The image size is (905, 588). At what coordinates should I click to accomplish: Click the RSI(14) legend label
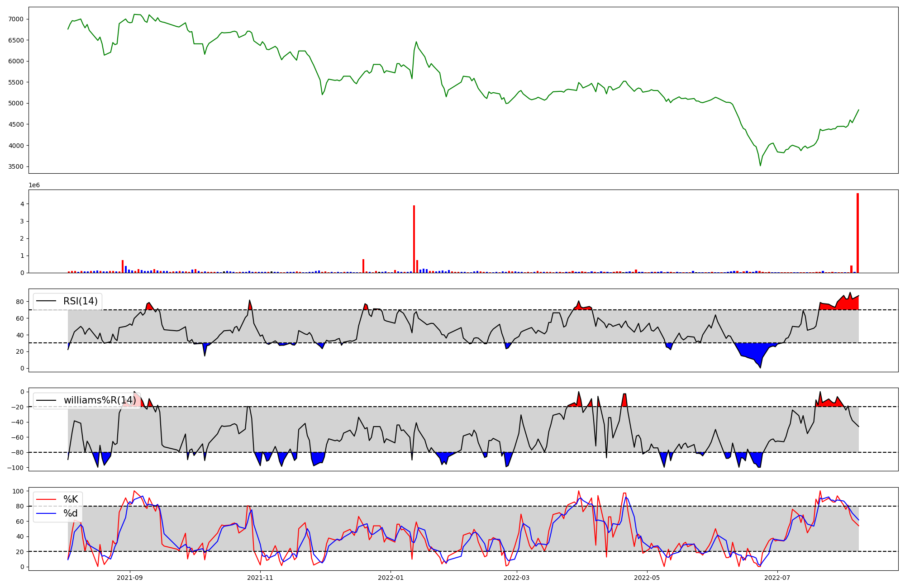pyautogui.click(x=80, y=301)
